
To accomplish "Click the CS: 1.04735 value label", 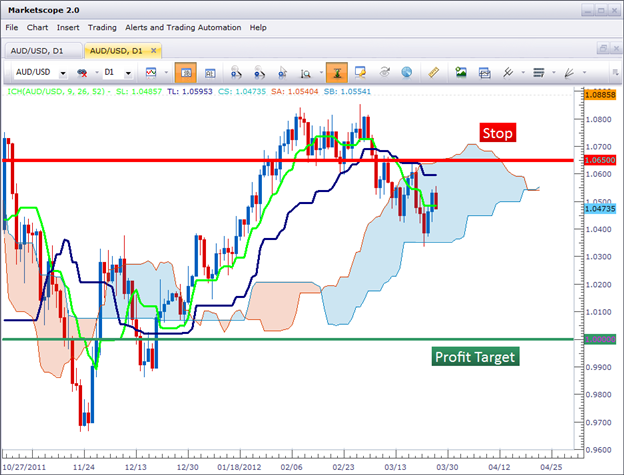I will 242,91.
